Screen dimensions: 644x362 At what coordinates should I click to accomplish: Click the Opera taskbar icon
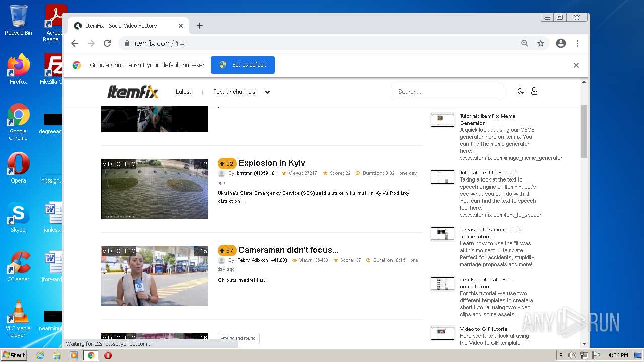pos(108,355)
